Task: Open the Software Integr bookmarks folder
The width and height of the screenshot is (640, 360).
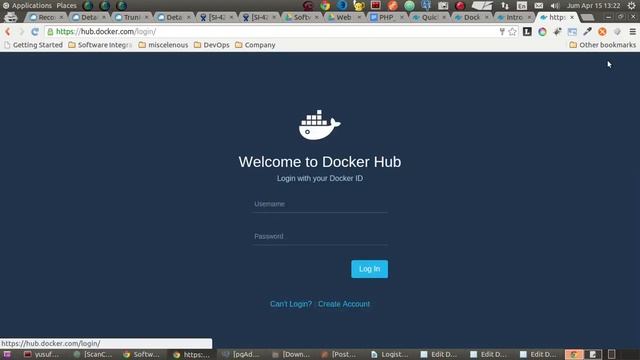Action: pyautogui.click(x=100, y=45)
